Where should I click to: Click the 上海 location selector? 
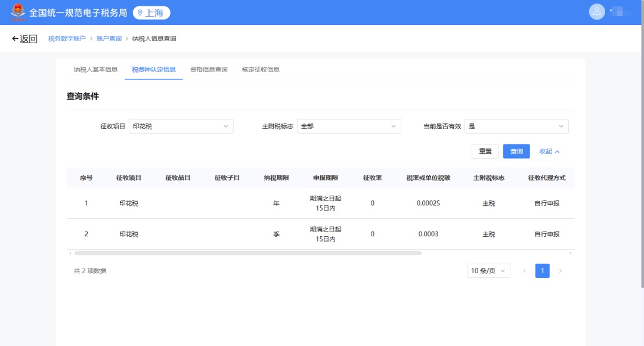(151, 13)
